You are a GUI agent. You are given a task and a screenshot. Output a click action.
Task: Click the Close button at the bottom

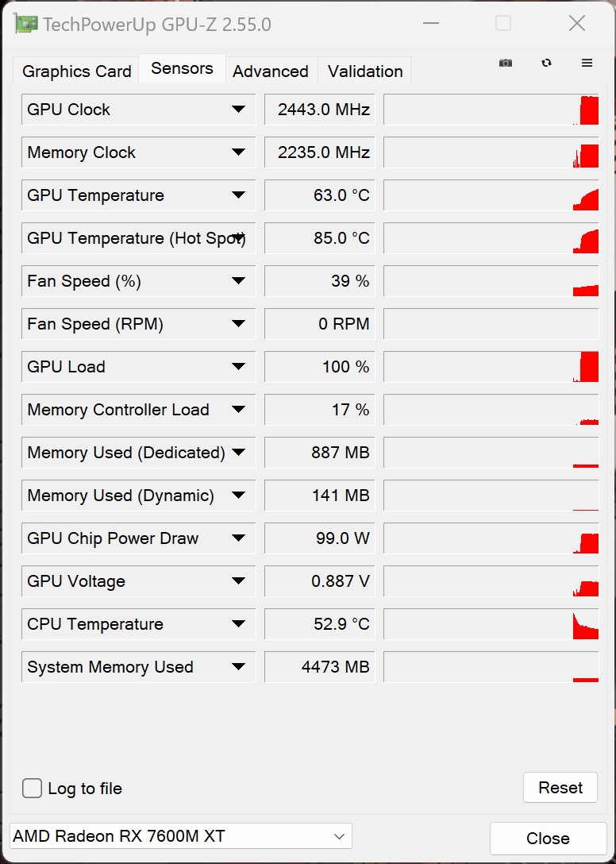548,839
